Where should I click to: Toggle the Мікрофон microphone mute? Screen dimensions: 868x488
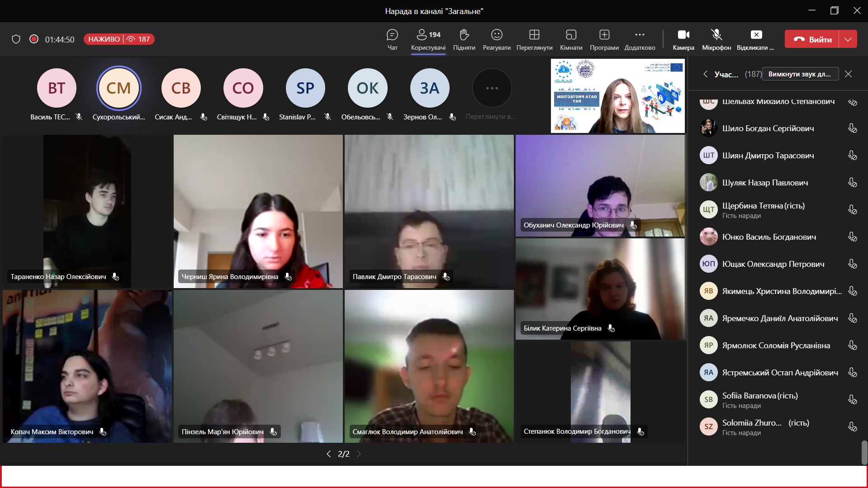click(x=716, y=39)
